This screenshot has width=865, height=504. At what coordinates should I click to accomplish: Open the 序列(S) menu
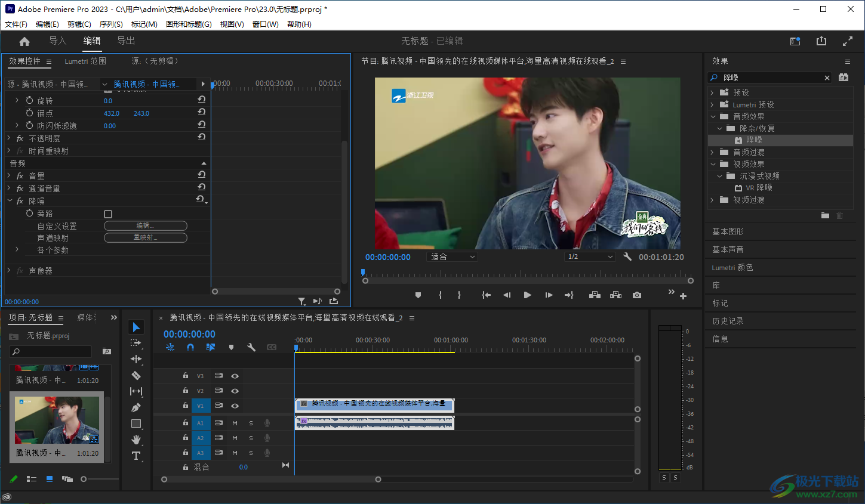tap(111, 24)
